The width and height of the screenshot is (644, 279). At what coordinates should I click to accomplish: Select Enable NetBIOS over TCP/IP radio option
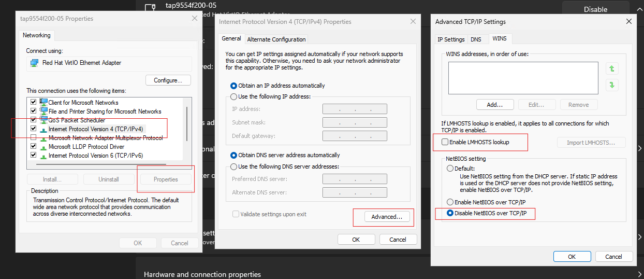(x=450, y=202)
